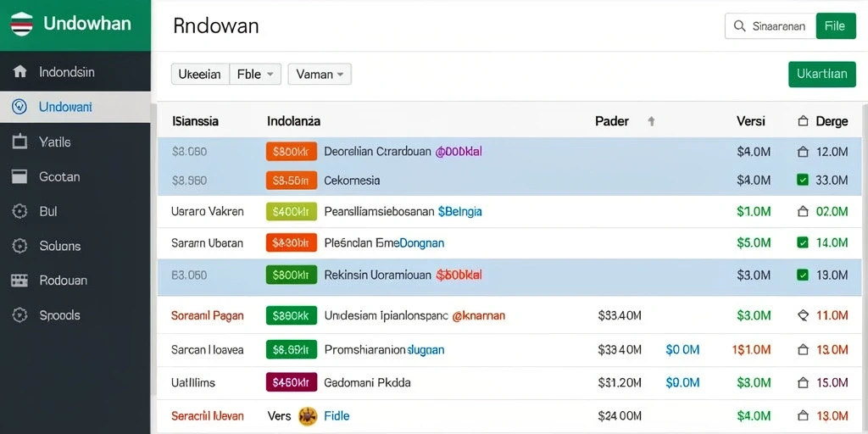
Task: Click the Ukartlian button
Action: (x=822, y=75)
